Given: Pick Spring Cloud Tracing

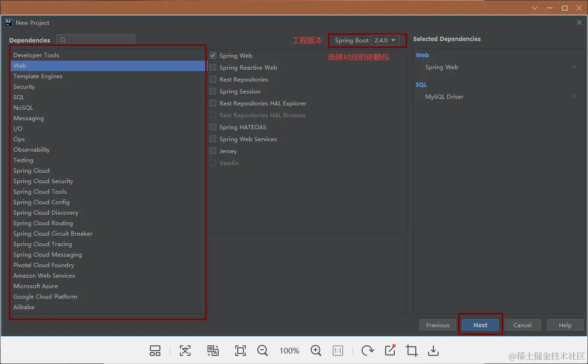Looking at the screenshot, I should click(108, 244).
